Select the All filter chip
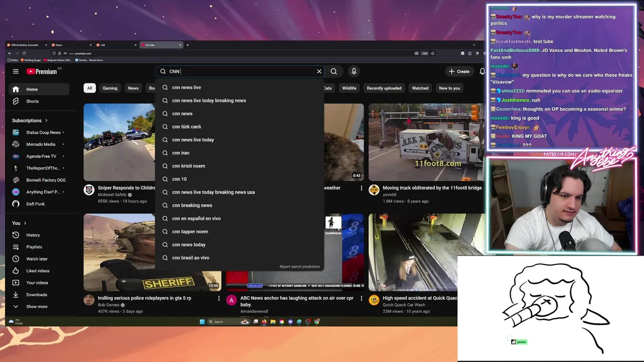Screen dimensions: 644x362 [x=90, y=88]
